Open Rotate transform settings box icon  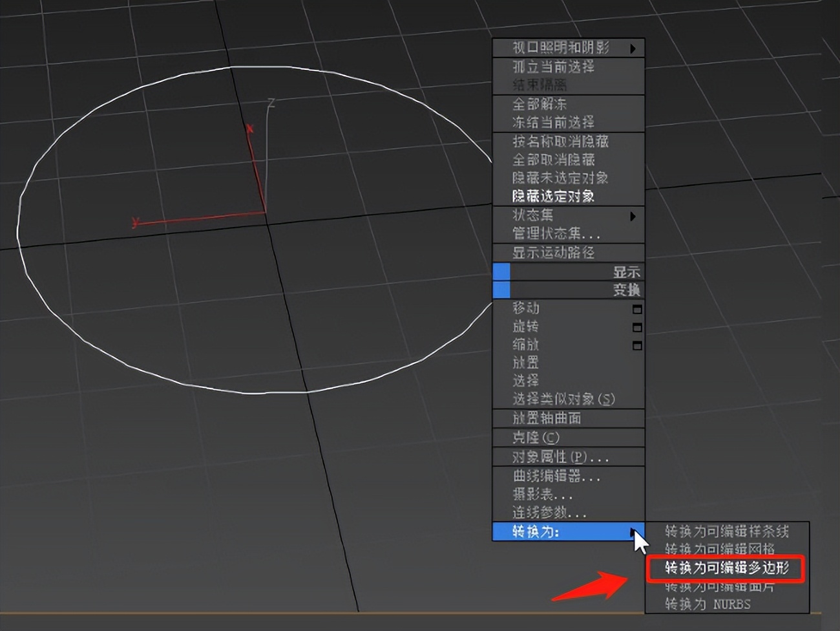[636, 327]
